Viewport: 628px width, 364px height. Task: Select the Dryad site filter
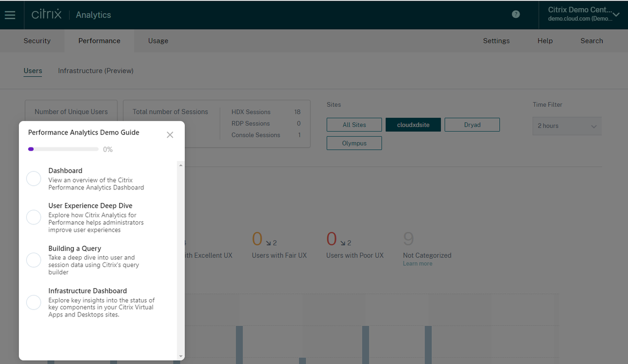pyautogui.click(x=472, y=124)
